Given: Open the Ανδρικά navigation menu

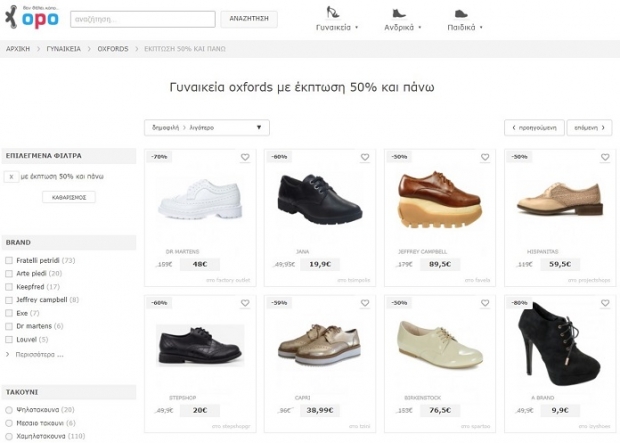Looking at the screenshot, I should [399, 28].
